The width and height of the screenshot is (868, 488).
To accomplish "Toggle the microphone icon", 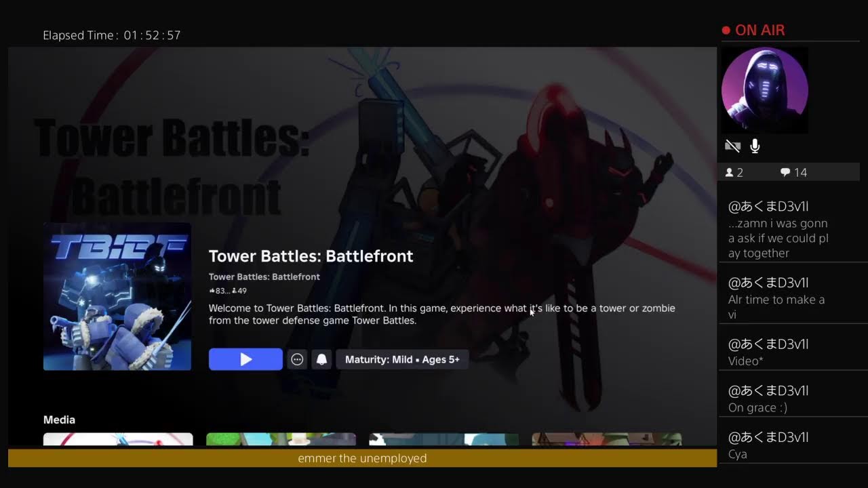I will pyautogui.click(x=755, y=146).
